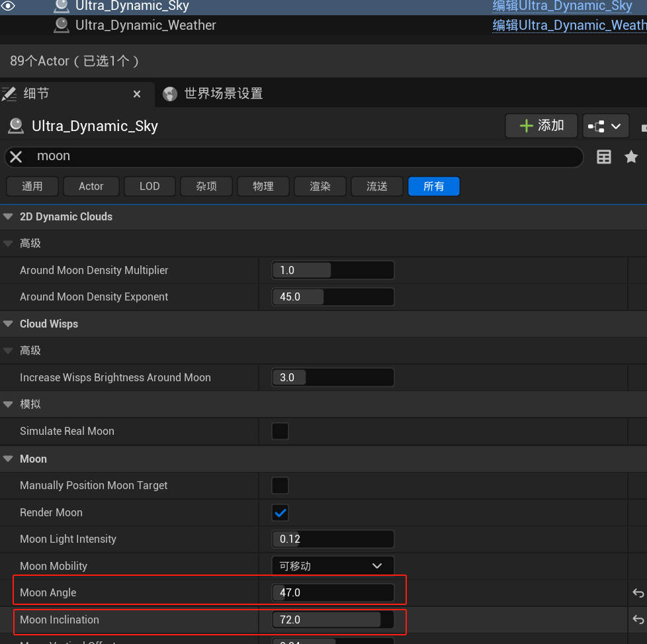
Task: Select Actor filter category
Action: (x=91, y=187)
